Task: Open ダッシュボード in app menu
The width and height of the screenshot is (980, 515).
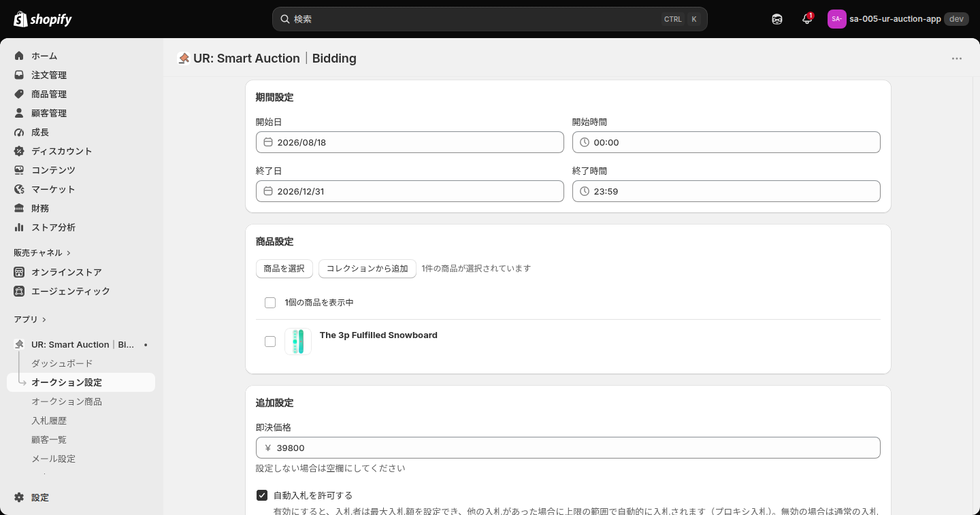Action: pyautogui.click(x=62, y=363)
